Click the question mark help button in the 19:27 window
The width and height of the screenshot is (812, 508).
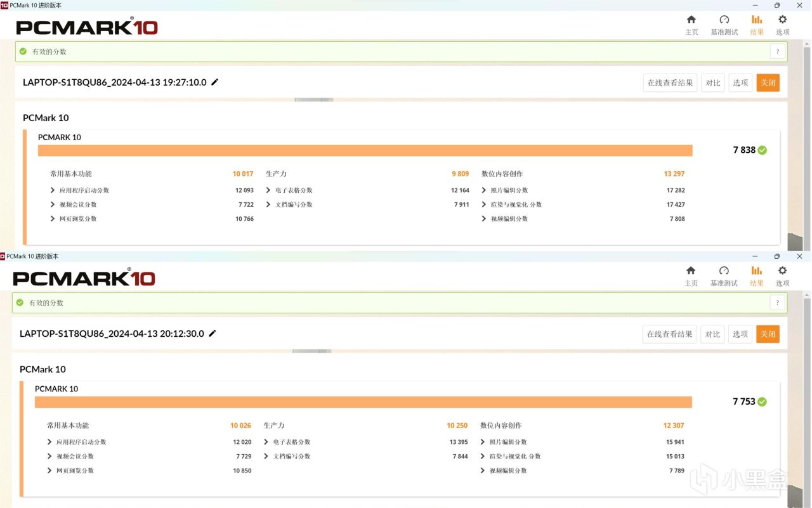[x=778, y=52]
